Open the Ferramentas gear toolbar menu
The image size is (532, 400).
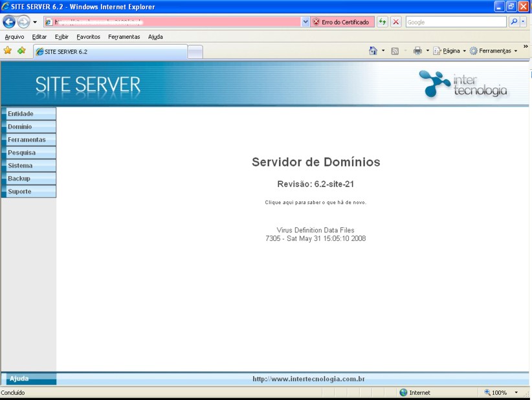493,51
